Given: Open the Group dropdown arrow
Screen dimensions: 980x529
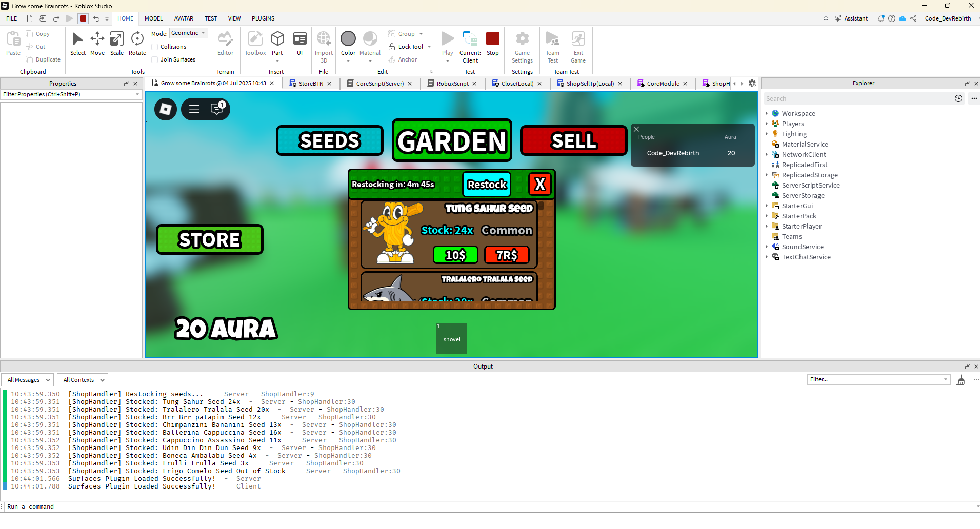Looking at the screenshot, I should [x=421, y=34].
